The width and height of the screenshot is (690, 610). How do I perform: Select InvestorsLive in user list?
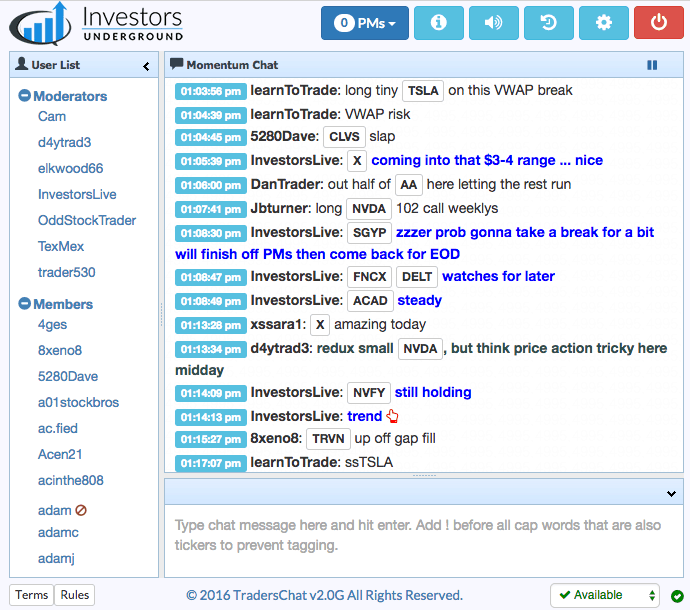tap(77, 194)
